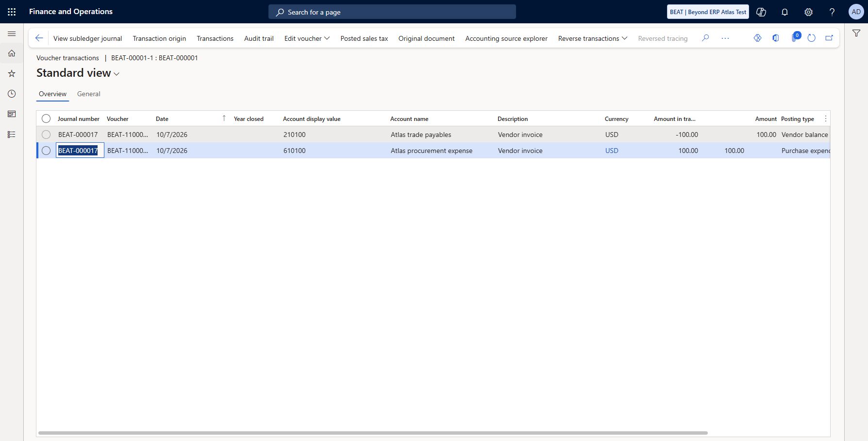Open Help question mark
Viewport: 868px width, 441px height.
[x=832, y=12]
